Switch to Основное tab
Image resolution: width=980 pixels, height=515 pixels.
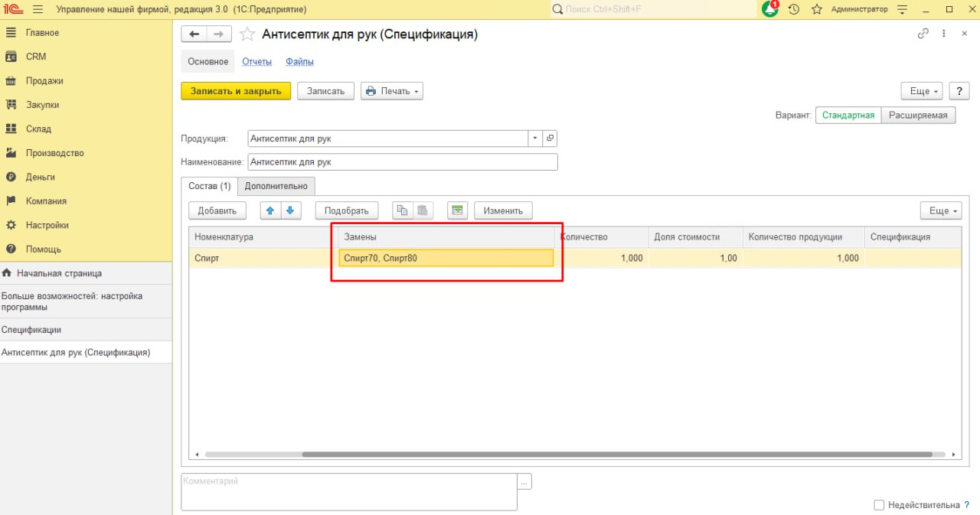pyautogui.click(x=208, y=62)
